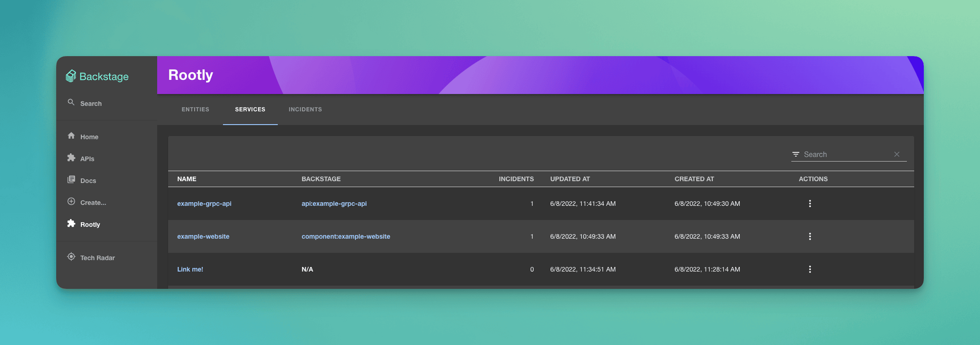
Task: Click the Docs library icon
Action: (71, 179)
